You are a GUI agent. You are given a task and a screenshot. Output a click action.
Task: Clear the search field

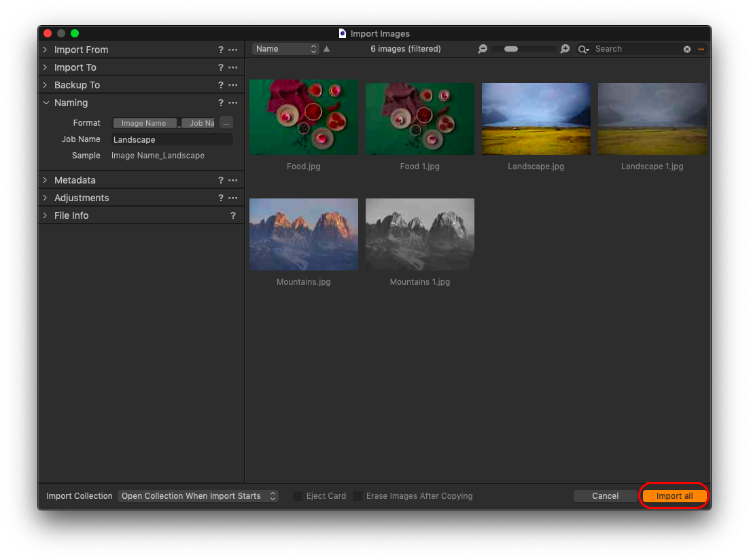click(x=687, y=49)
